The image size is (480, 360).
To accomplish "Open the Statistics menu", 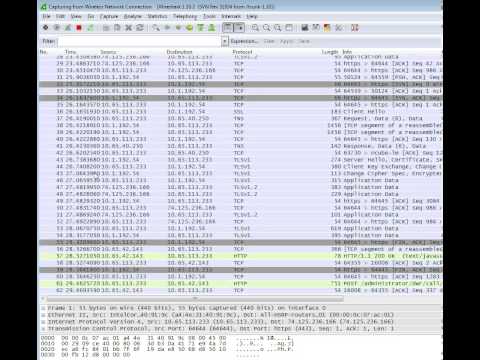I will pos(157,16).
